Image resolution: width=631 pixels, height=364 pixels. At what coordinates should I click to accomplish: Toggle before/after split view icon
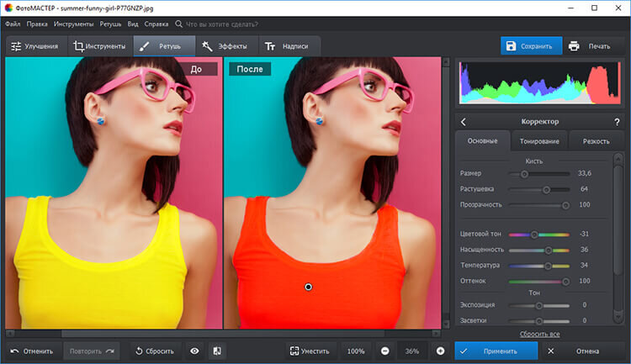coord(216,351)
